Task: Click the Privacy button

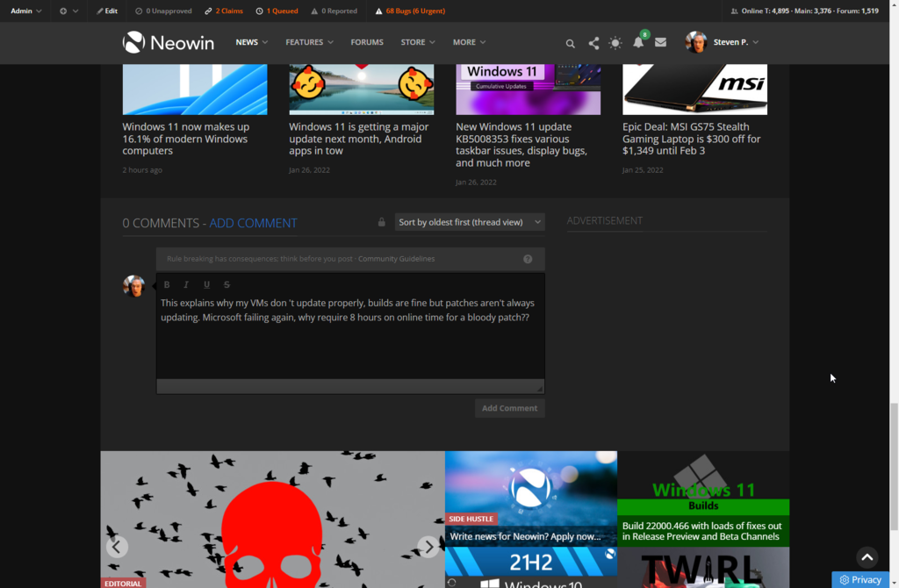Action: (x=860, y=579)
